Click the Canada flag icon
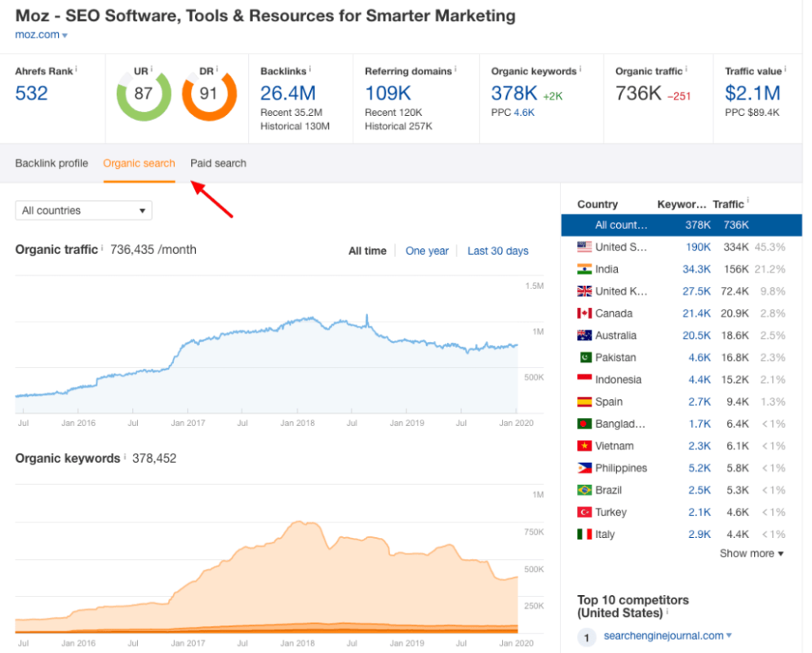812x653 pixels. coord(584,313)
